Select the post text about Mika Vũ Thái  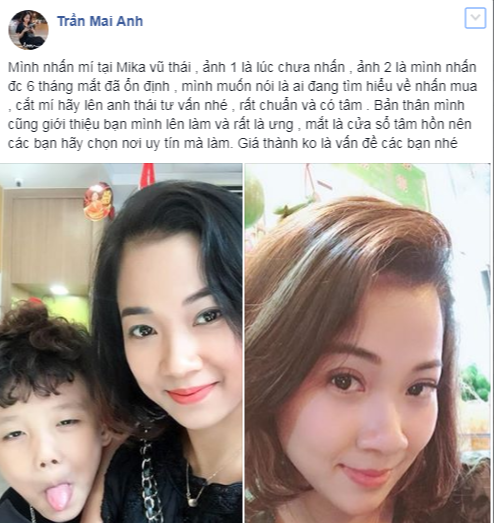point(242,105)
